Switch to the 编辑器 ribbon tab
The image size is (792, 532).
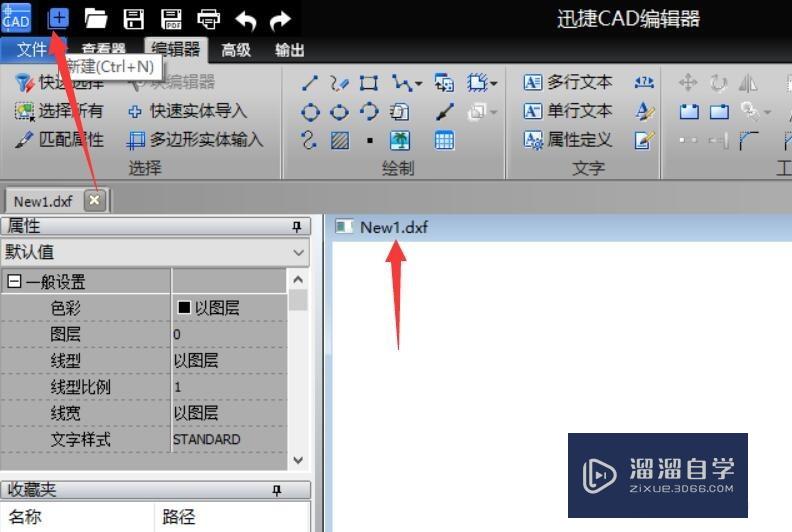click(176, 50)
